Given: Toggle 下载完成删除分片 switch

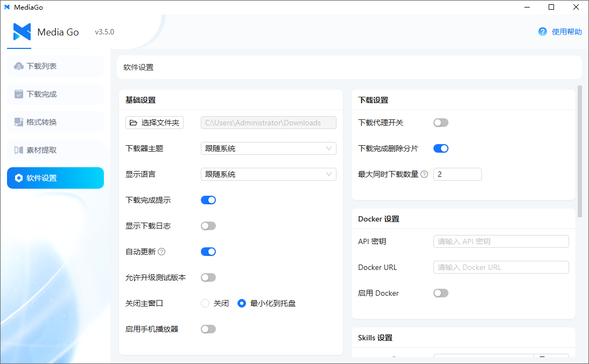Looking at the screenshot, I should point(440,148).
